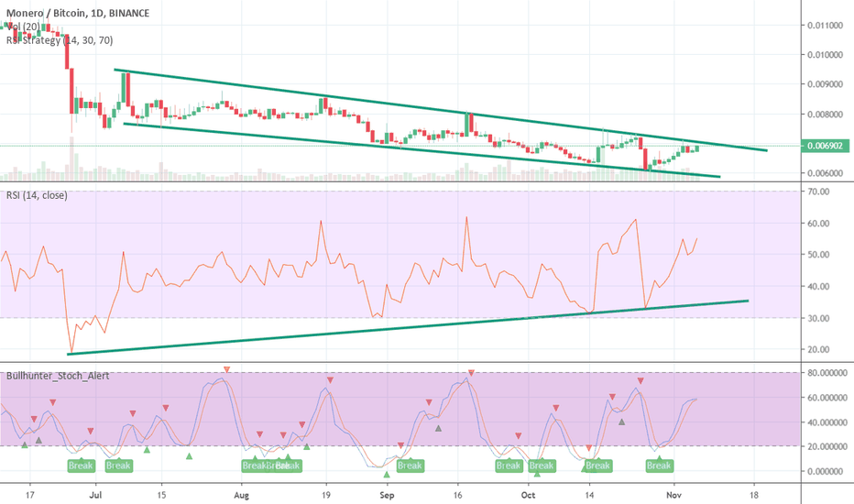Click the Jul date on the time axis

coord(95,495)
